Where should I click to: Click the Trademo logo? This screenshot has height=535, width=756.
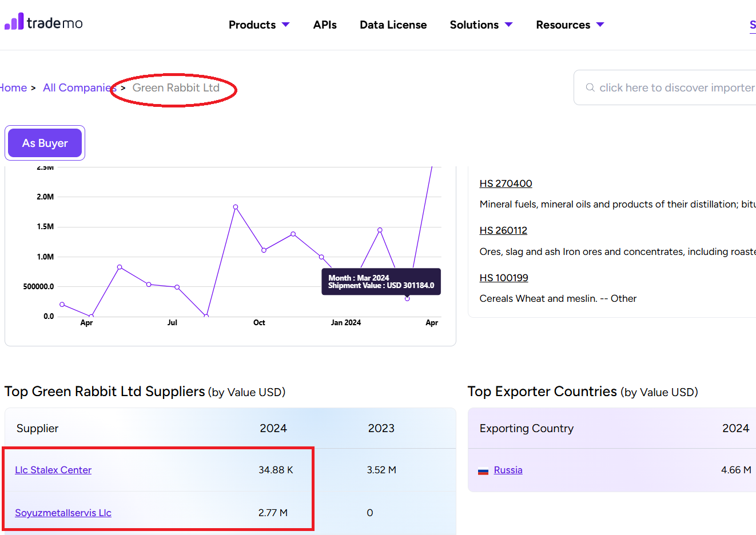(43, 22)
